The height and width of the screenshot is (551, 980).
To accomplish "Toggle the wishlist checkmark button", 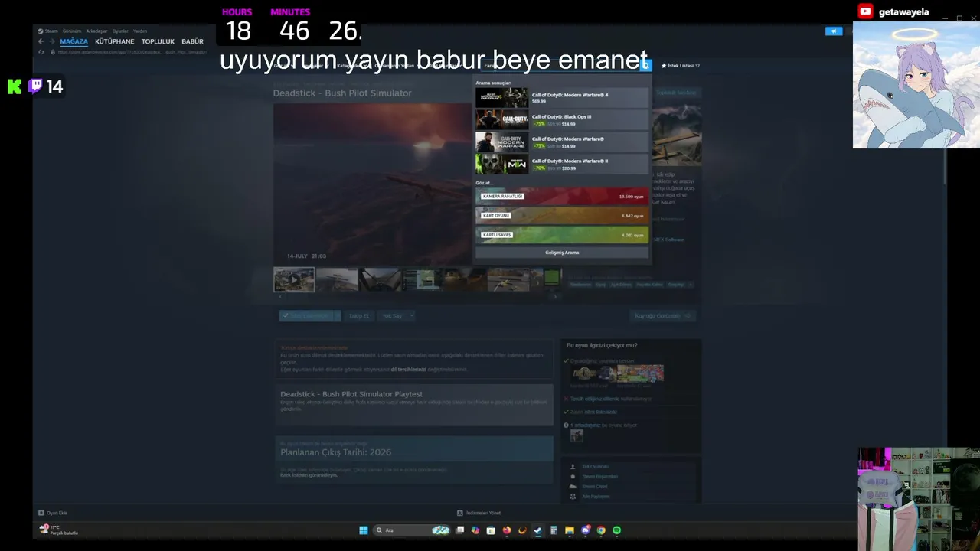I will (305, 315).
